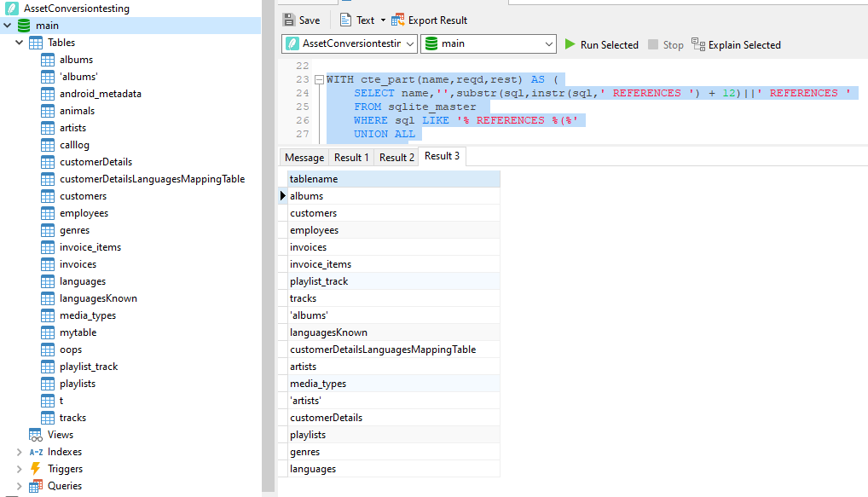
Task: Click table icon beside the t table
Action: pos(48,401)
